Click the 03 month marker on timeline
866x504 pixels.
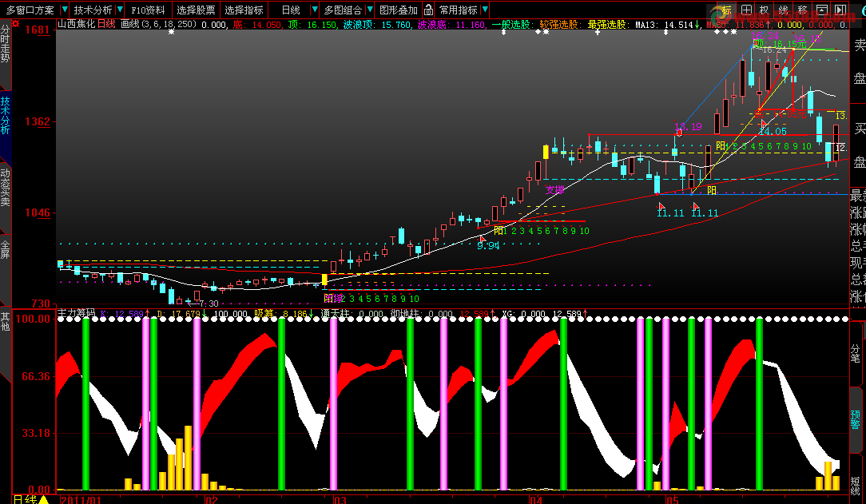[340, 500]
